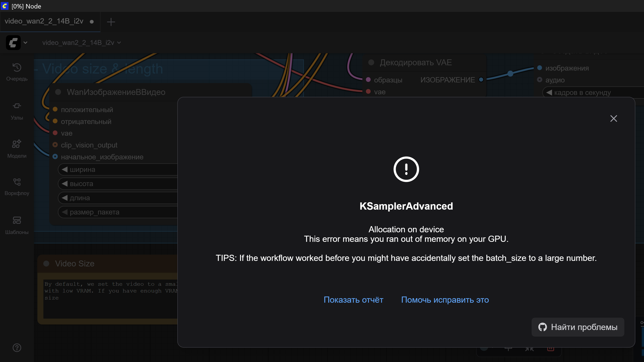Close the KSamplerAdvanced error dialog

tap(614, 118)
